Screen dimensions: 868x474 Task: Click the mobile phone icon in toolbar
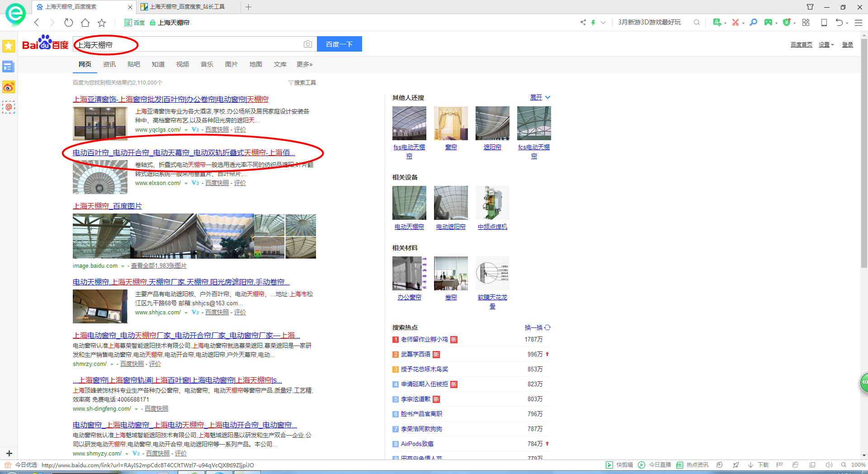[824, 22]
